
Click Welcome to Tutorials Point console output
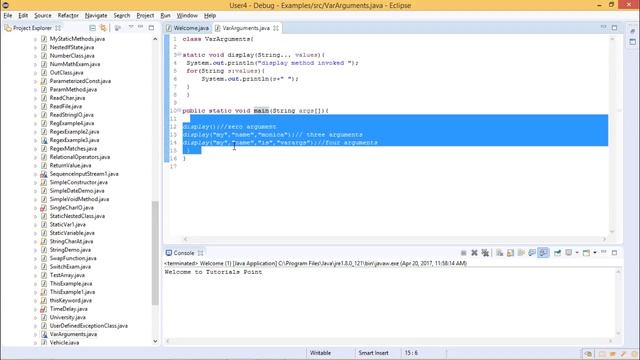pos(213,272)
